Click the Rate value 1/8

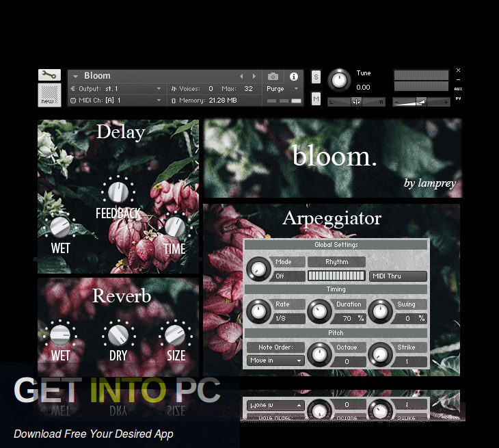pyautogui.click(x=287, y=319)
